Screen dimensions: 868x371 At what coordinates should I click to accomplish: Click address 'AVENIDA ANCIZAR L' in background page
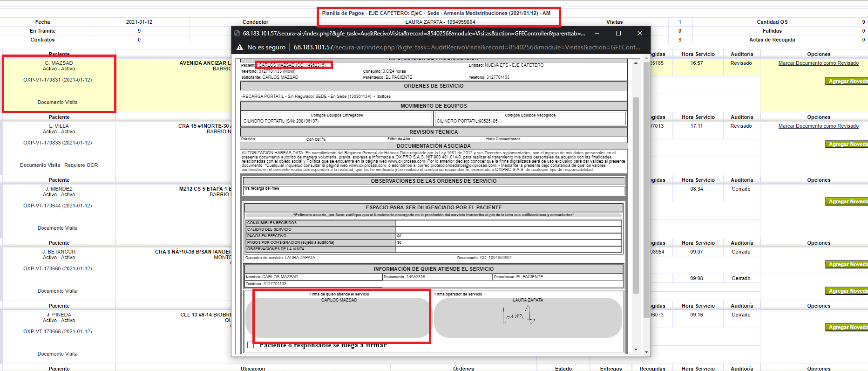205,63
